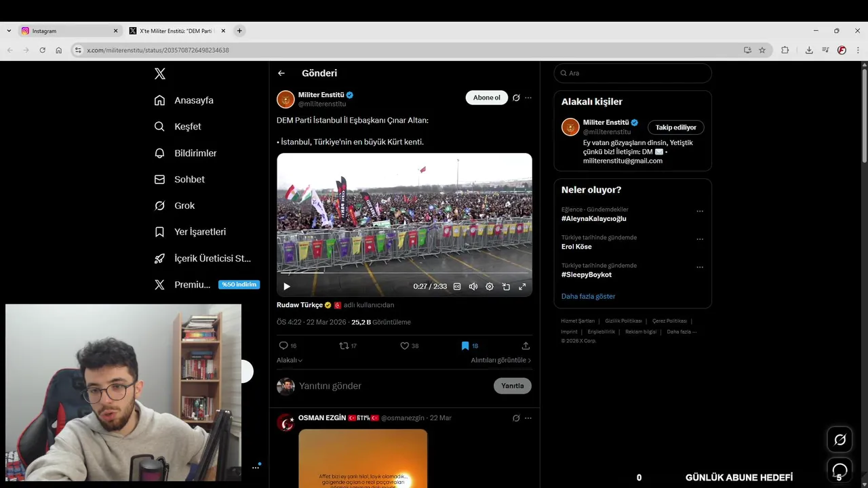Viewport: 868px width, 488px height.
Task: Open Daha fazla footer menu
Action: 682,331
